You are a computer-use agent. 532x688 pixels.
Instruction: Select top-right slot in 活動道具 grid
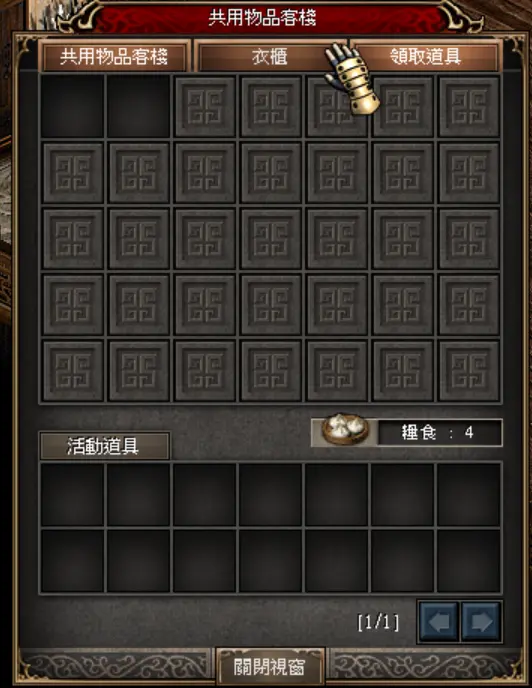[469, 494]
